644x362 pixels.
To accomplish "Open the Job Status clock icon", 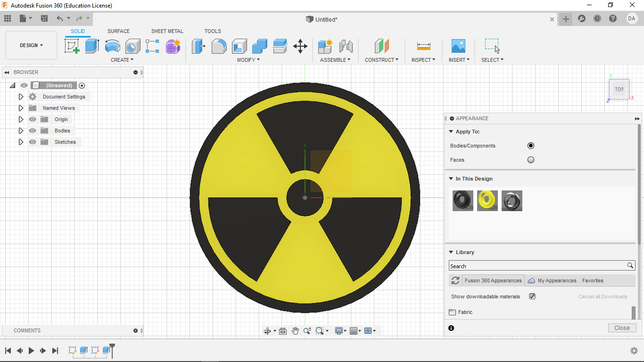I will coord(597,19).
